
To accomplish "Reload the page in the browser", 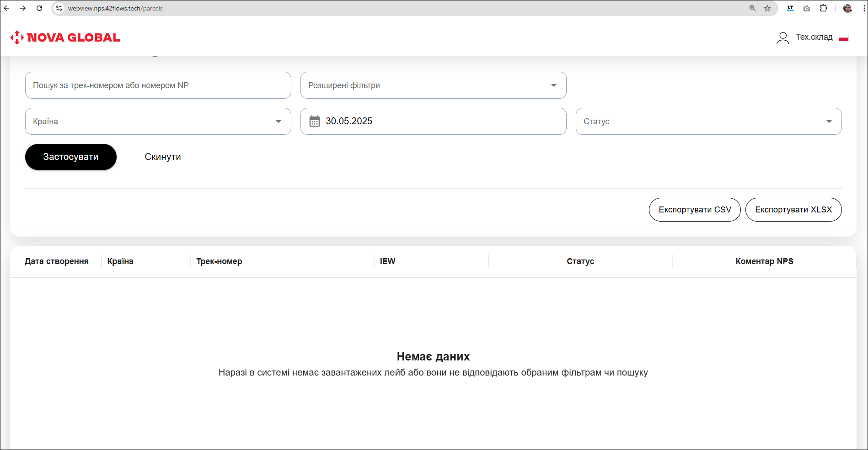I will pyautogui.click(x=39, y=8).
